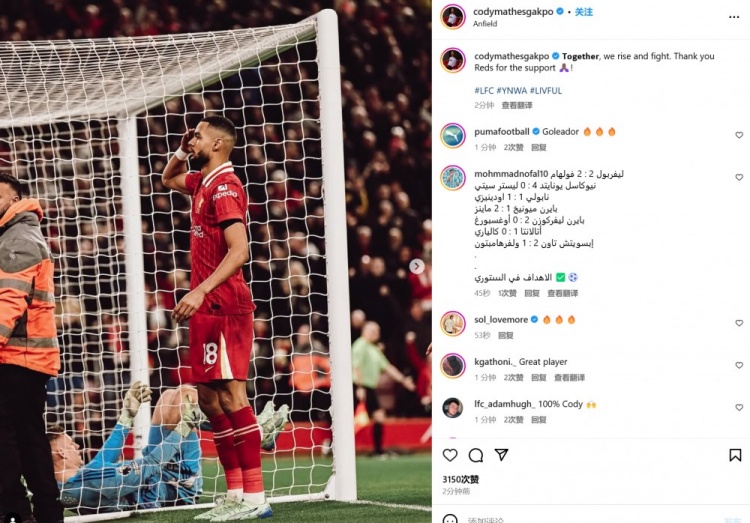Open the three-dot more options menu
750x523 pixels.
(x=734, y=17)
